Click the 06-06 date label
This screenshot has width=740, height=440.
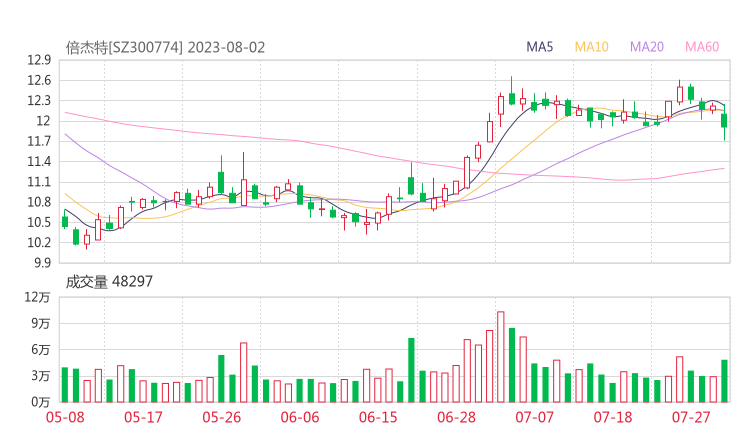300,417
